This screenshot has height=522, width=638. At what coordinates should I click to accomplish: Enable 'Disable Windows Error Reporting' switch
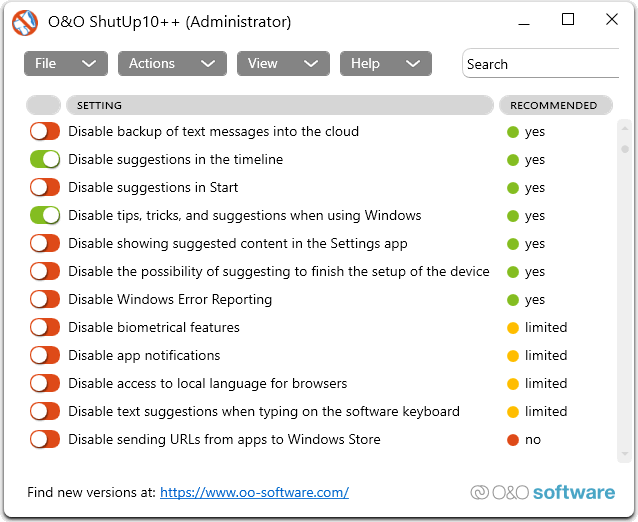pos(45,299)
